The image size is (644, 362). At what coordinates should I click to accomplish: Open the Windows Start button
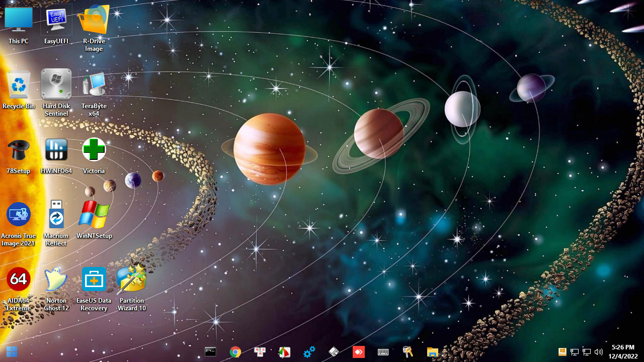[12, 352]
